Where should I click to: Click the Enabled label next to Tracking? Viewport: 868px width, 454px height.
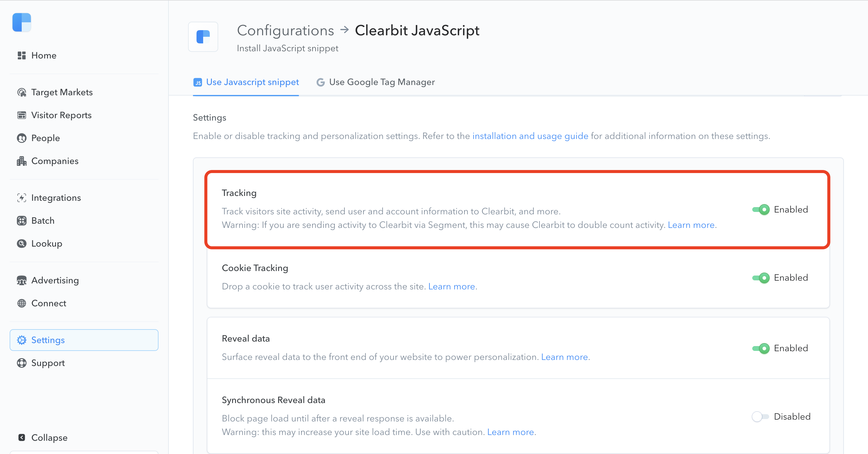tap(791, 209)
